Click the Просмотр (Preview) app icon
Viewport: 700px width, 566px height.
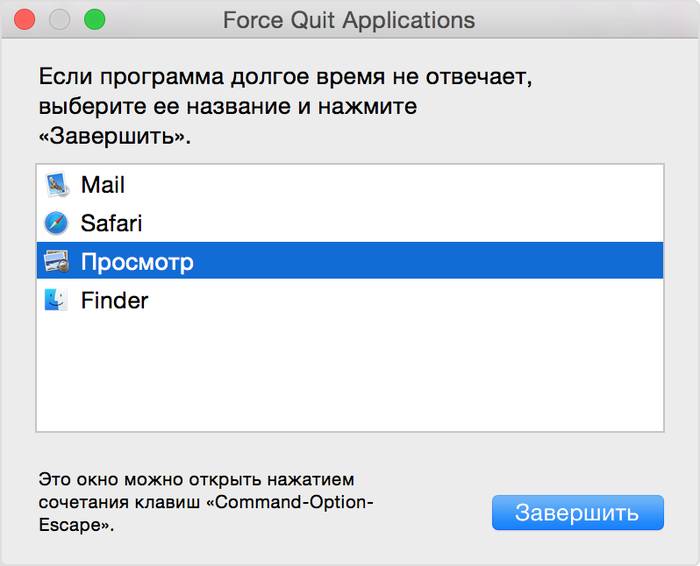tap(56, 262)
